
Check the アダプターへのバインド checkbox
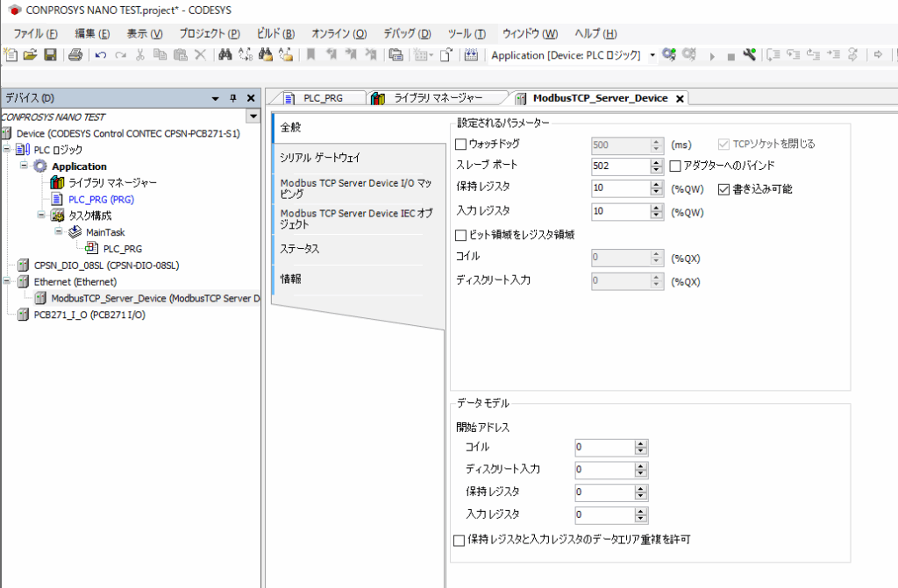pos(676,166)
